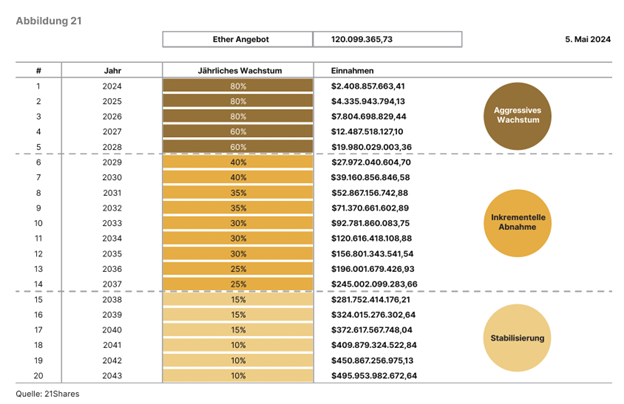Image resolution: width=624 pixels, height=404 pixels.
Task: Click the 60% growth bar for 2028
Action: (238, 146)
